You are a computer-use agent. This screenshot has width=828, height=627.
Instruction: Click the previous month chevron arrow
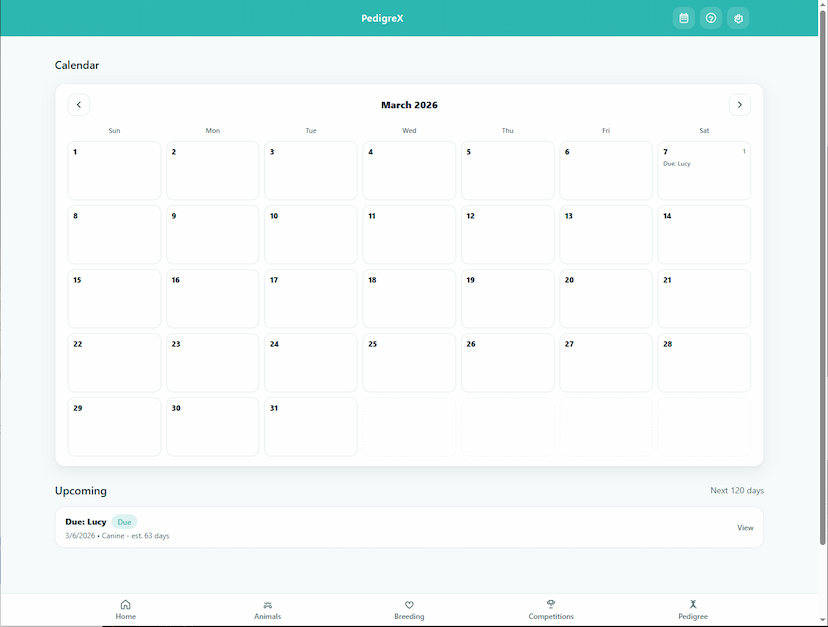point(78,104)
